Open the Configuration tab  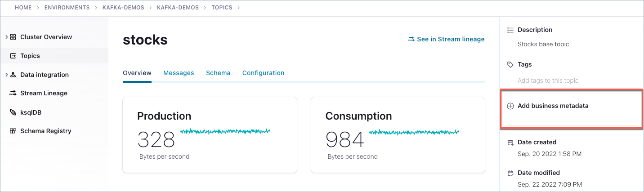tap(263, 73)
